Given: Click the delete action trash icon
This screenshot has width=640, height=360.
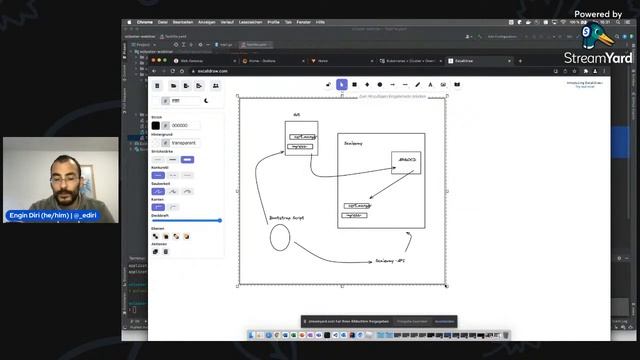Looking at the screenshot, I should [x=166, y=252].
